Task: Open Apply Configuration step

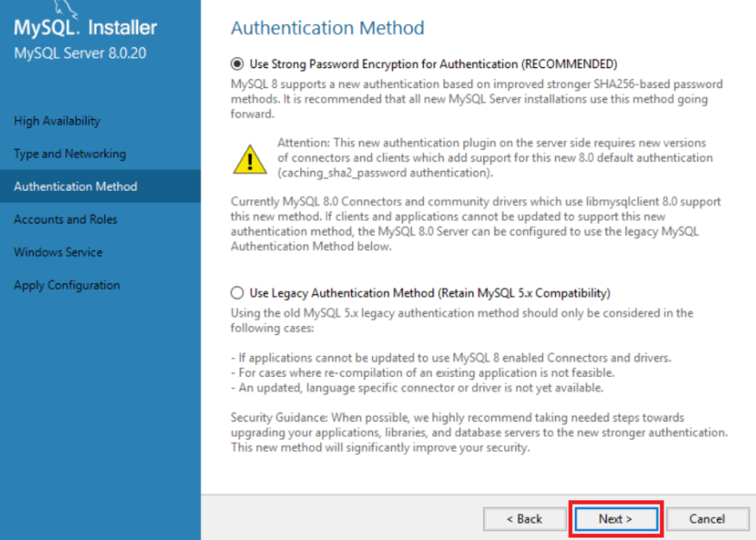Action: tap(66, 286)
